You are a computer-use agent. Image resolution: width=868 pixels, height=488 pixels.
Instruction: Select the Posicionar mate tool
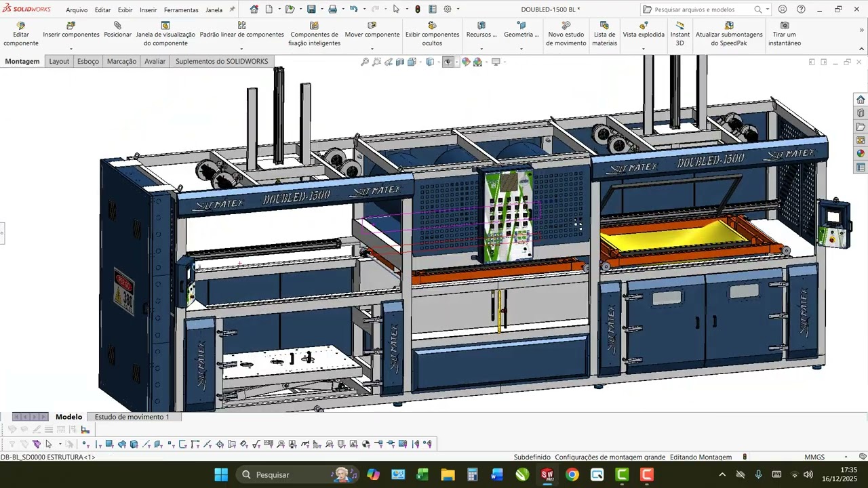pyautogui.click(x=117, y=30)
